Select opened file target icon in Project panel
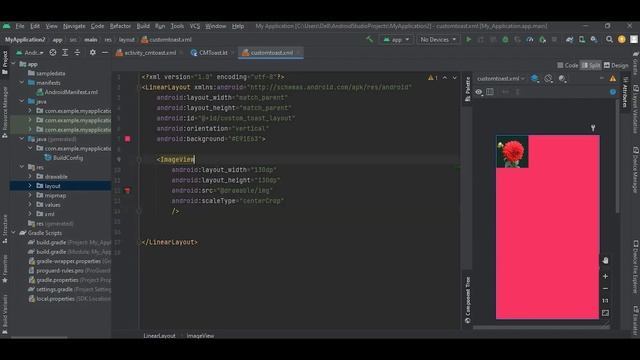Image resolution: width=640 pixels, height=360 pixels. tap(53, 53)
